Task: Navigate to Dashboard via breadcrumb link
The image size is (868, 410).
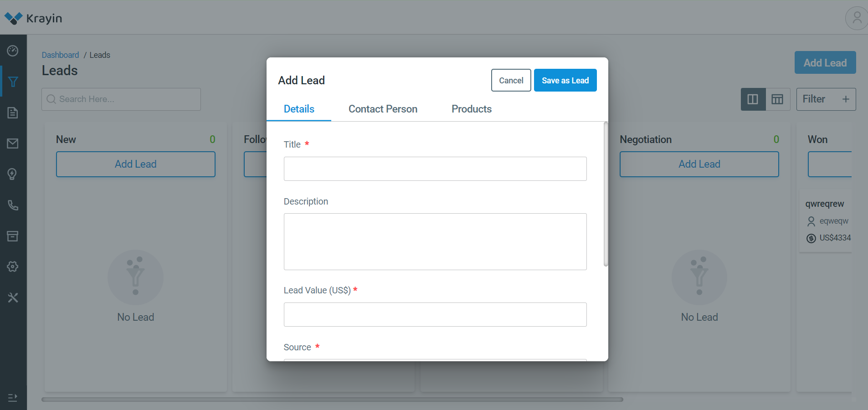Action: (60, 55)
